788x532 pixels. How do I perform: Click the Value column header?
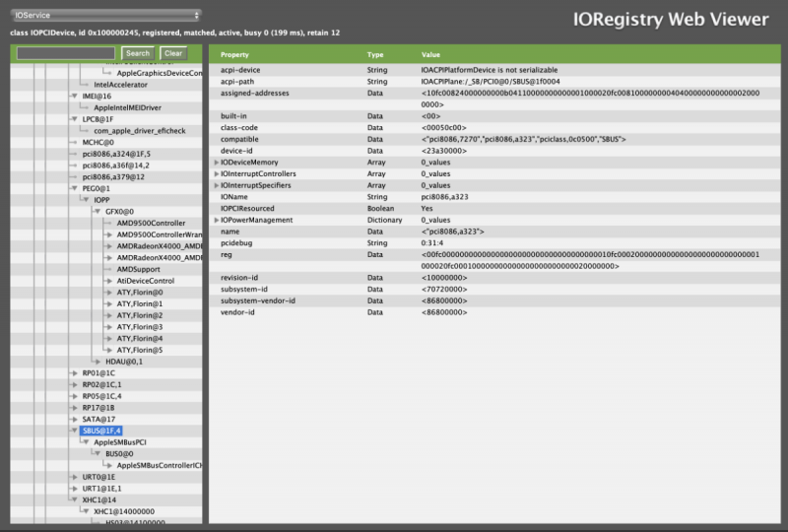click(430, 55)
